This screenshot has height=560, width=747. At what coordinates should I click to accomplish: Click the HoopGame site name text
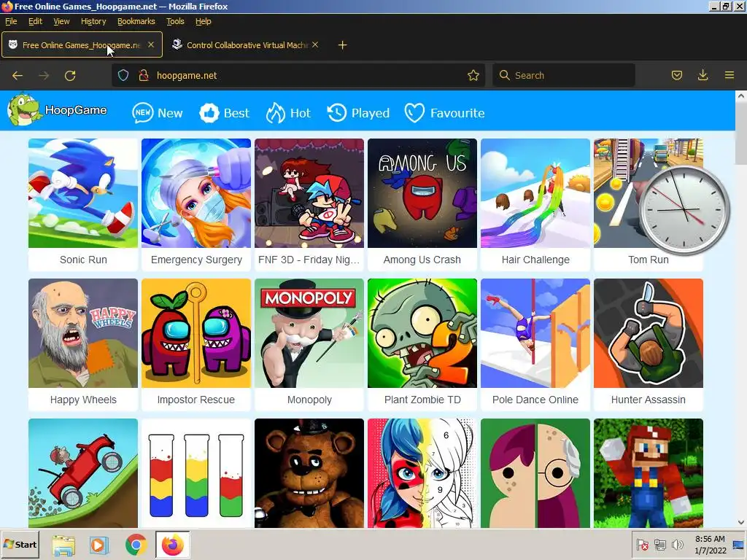pos(76,110)
